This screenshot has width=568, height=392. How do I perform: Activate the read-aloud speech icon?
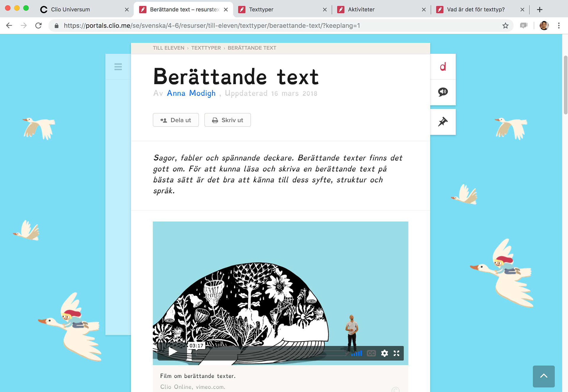[x=443, y=92]
